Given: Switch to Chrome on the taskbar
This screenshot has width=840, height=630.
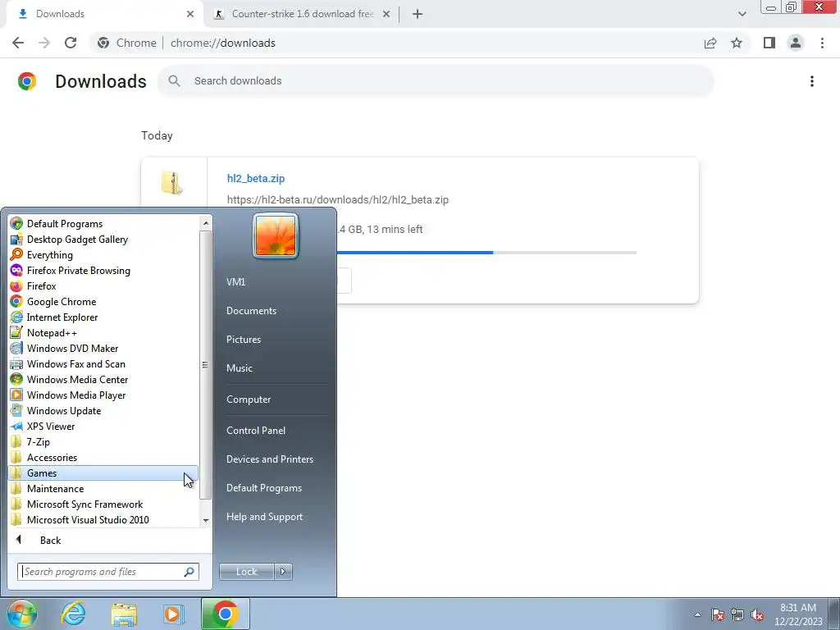Looking at the screenshot, I should click(225, 614).
